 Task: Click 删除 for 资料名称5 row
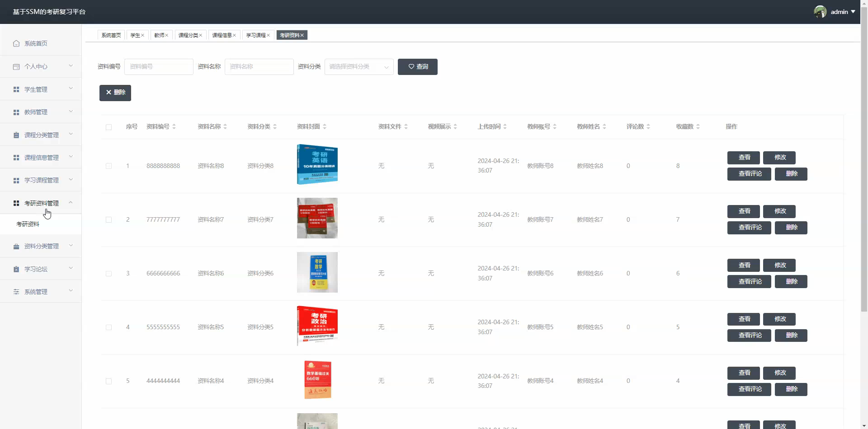(791, 336)
